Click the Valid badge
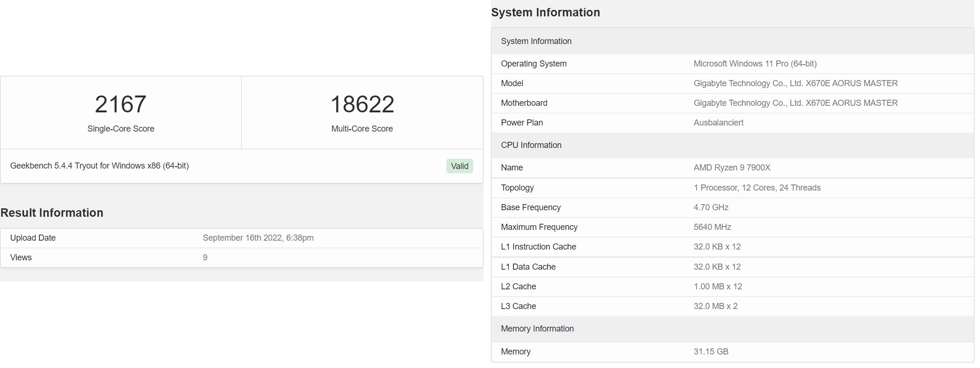Image resolution: width=980 pixels, height=368 pixels. click(460, 166)
